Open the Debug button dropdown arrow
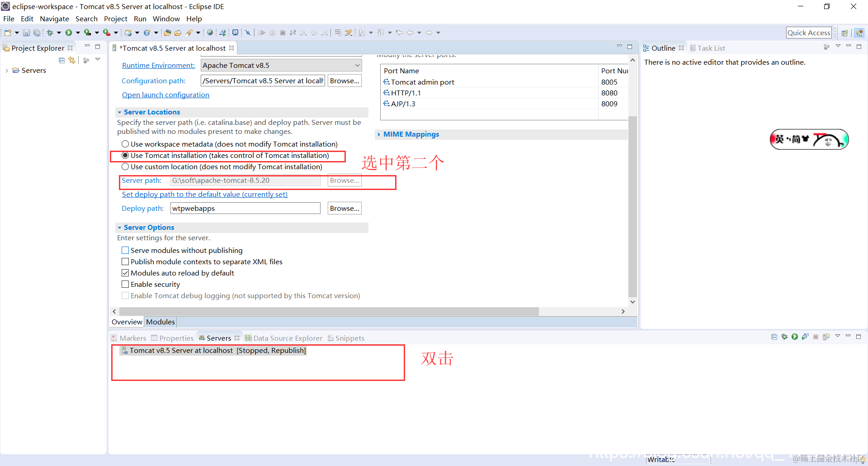This screenshot has width=868, height=466. [x=59, y=33]
